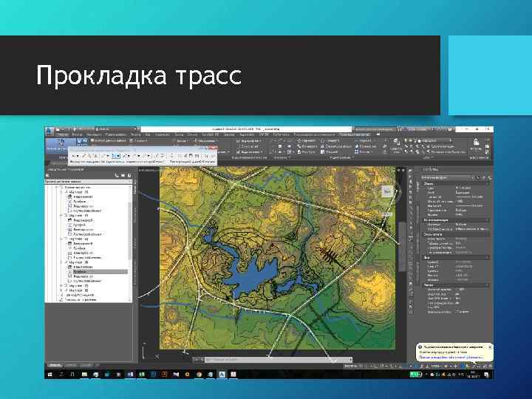Click inside the command line input

279,359
